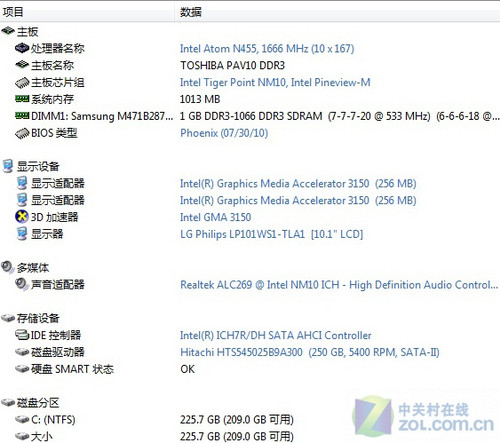Select the SMART status OK value
500x443 pixels.
188,369
